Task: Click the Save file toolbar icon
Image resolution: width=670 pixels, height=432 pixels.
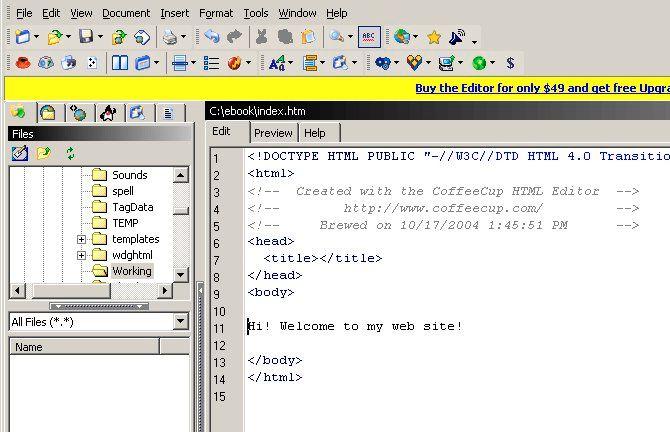Action: [85, 37]
